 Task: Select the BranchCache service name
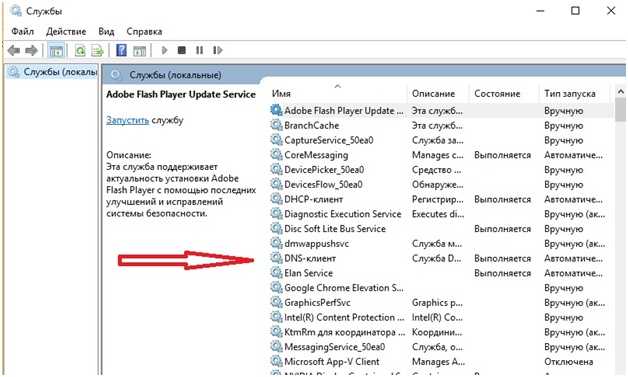click(x=312, y=125)
